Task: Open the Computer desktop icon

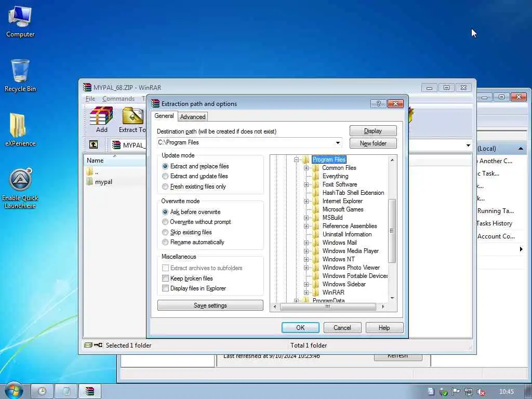Action: click(x=20, y=21)
